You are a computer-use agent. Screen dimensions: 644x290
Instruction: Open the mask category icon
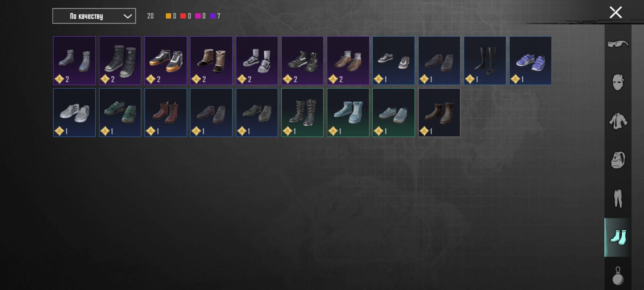point(618,82)
